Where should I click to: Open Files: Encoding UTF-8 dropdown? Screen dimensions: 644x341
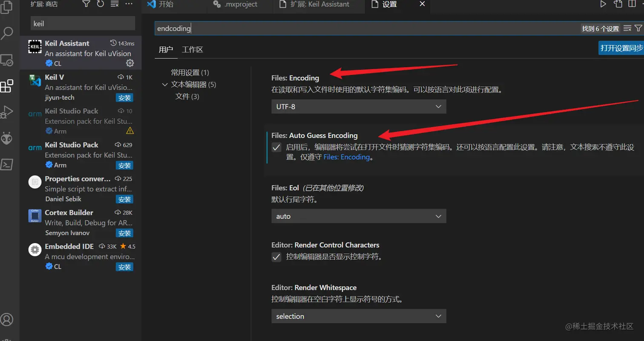pyautogui.click(x=359, y=106)
